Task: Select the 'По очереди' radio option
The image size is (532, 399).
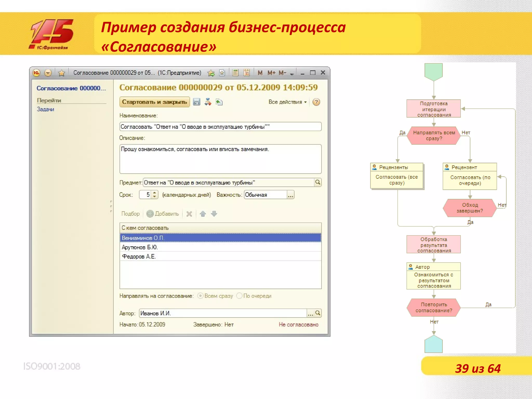Action: click(x=239, y=296)
